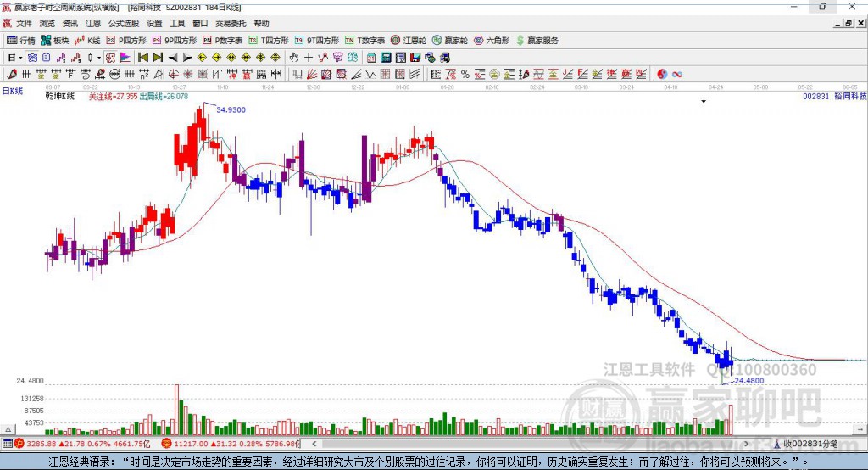Click the calculator icon in toolbar
Viewport: 868px width, 470px height.
[386, 57]
